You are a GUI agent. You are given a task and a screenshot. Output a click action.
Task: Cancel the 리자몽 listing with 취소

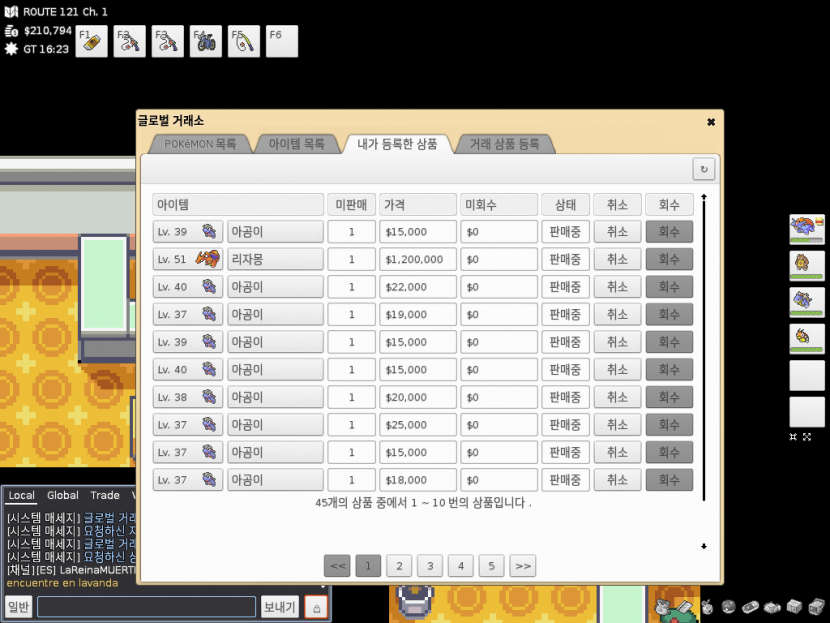[x=617, y=259]
